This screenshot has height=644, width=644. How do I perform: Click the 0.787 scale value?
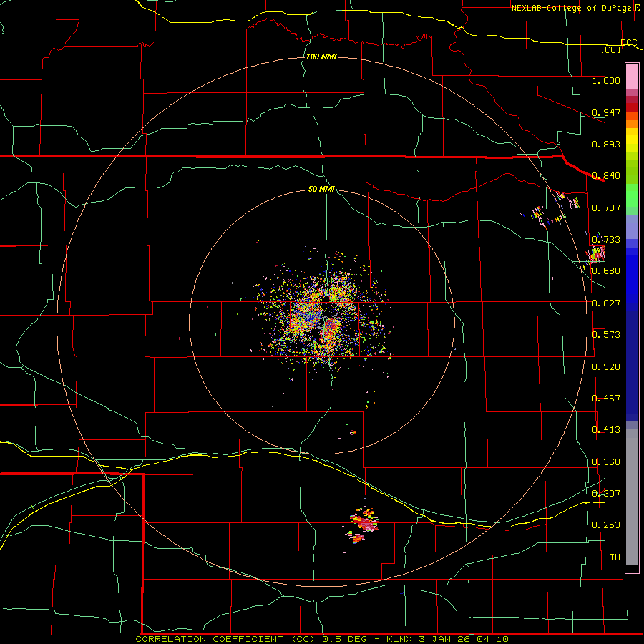coord(606,208)
